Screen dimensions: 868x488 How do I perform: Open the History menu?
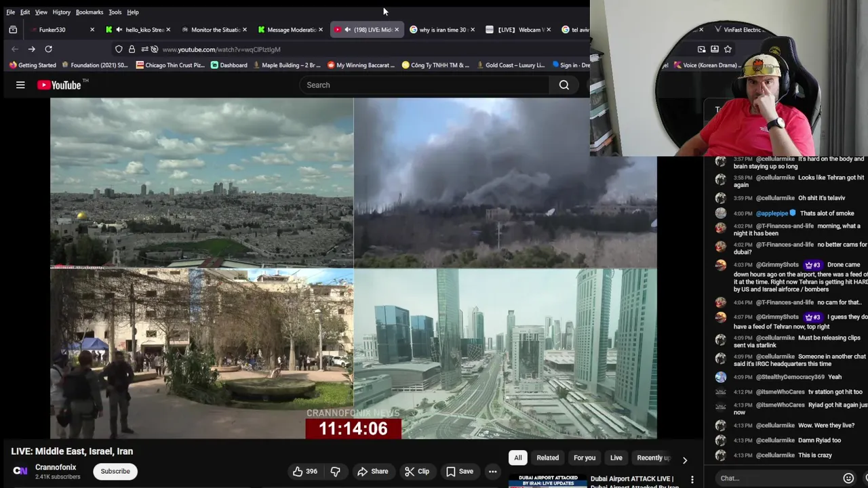pos(62,12)
